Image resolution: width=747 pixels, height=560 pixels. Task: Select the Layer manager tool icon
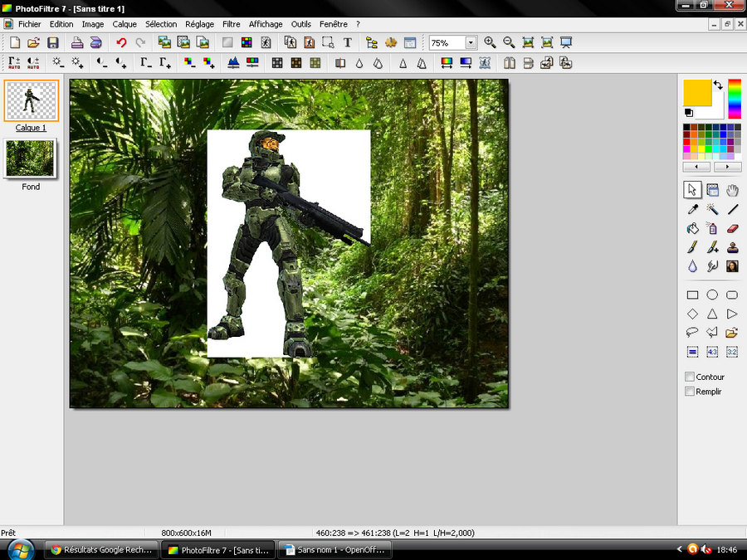[712, 191]
